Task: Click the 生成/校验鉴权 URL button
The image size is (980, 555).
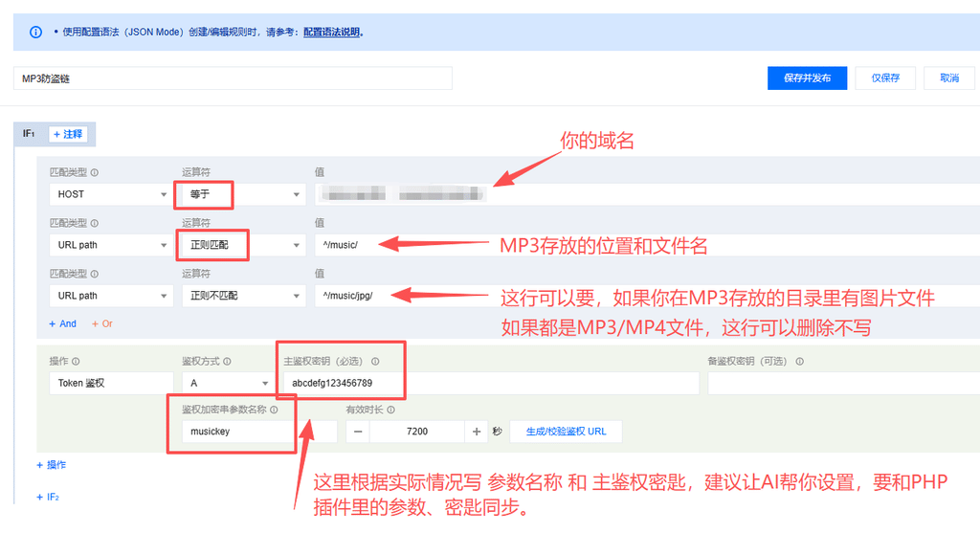Action: (x=566, y=432)
